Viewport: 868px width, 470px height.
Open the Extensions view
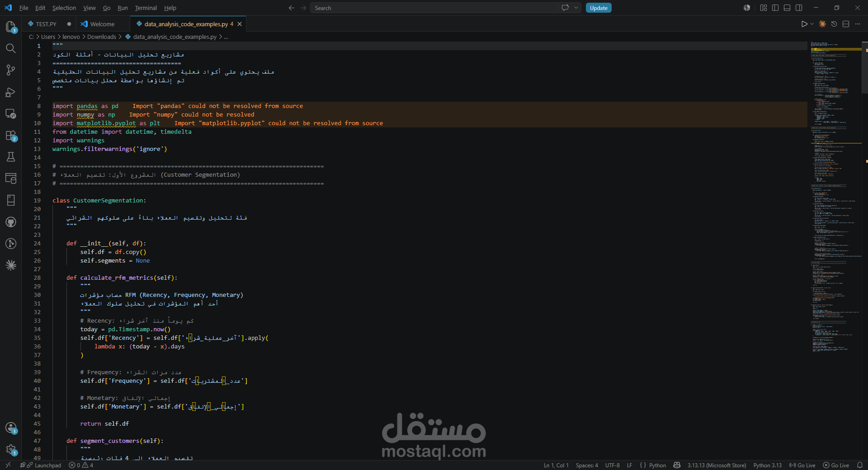(11, 135)
